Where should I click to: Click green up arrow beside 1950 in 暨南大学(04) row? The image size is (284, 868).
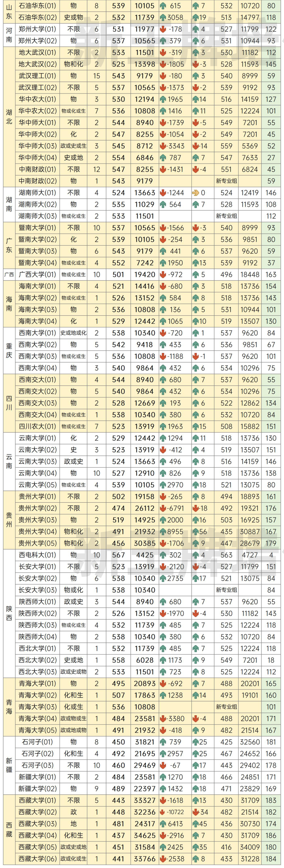point(163,263)
